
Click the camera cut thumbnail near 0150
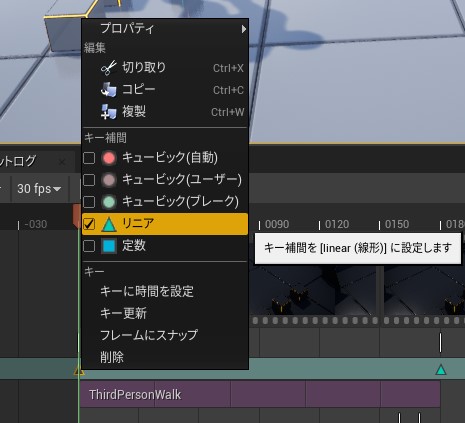click(424, 290)
